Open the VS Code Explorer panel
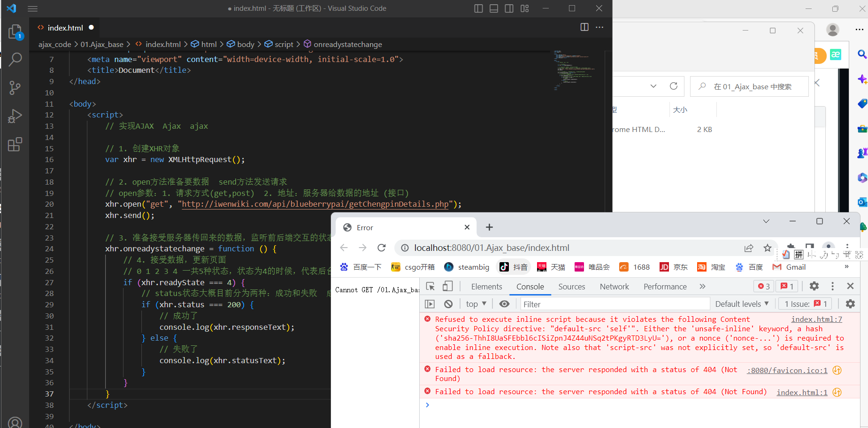This screenshot has width=868, height=428. [15, 32]
